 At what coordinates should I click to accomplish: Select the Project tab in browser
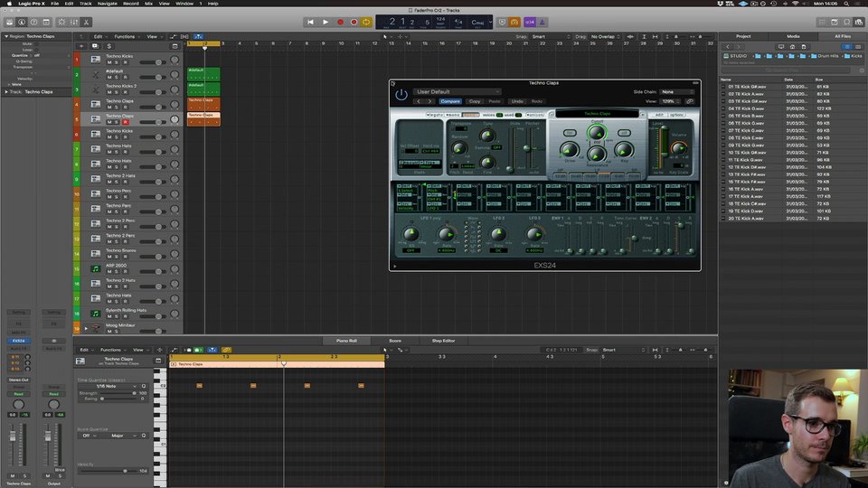[x=743, y=36]
